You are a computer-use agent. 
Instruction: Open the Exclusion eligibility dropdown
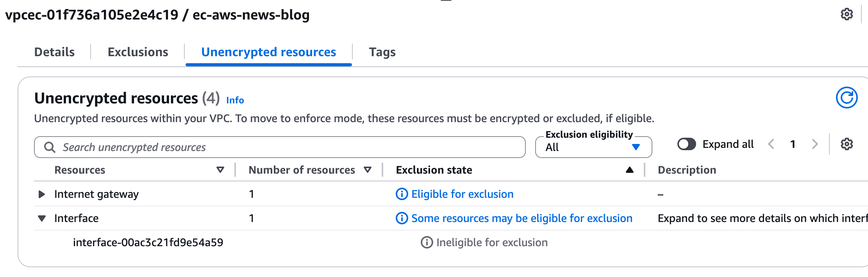tap(593, 147)
